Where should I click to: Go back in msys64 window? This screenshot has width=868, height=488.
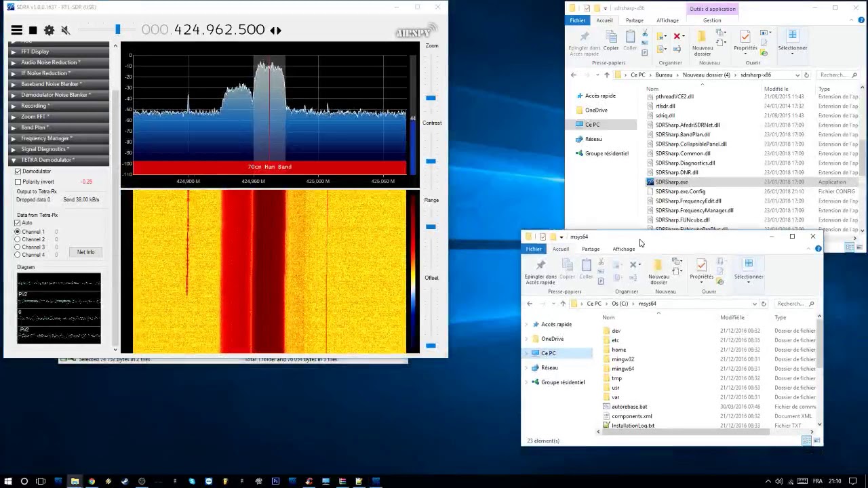pos(530,304)
